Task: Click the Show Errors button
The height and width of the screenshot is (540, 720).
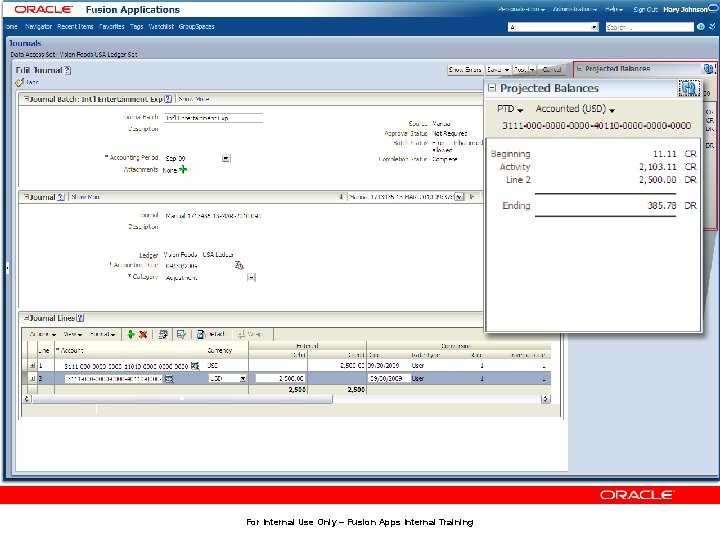Action: click(465, 70)
